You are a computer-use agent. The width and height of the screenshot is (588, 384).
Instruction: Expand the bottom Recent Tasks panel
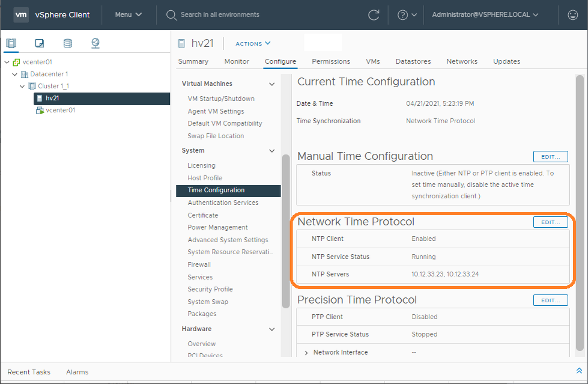(x=579, y=371)
